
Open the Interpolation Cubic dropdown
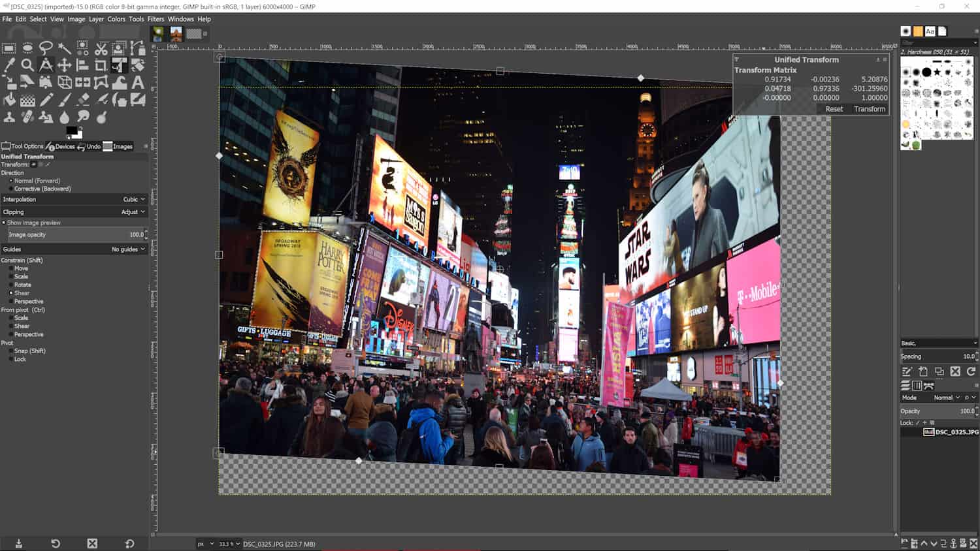pos(74,199)
